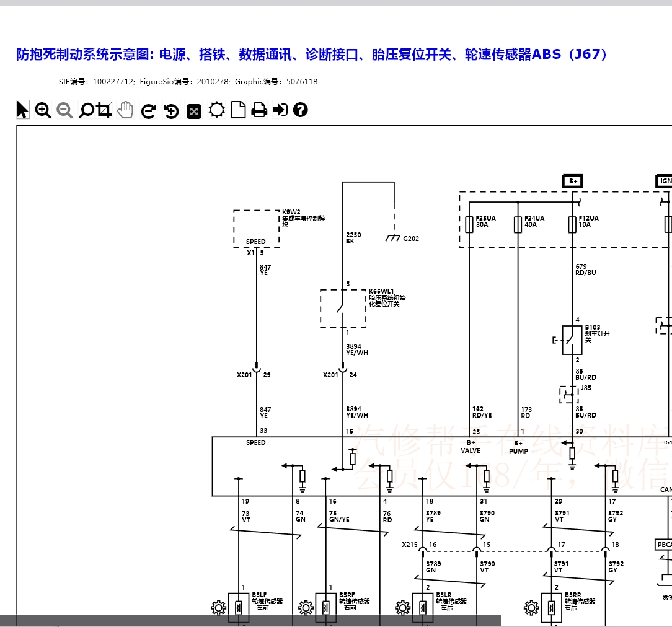The image size is (672, 627).
Task: Click the export exit arrow icon
Action: 280,110
